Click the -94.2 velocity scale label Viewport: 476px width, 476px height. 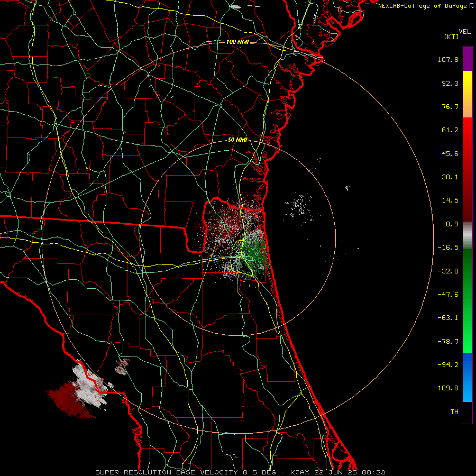[448, 365]
